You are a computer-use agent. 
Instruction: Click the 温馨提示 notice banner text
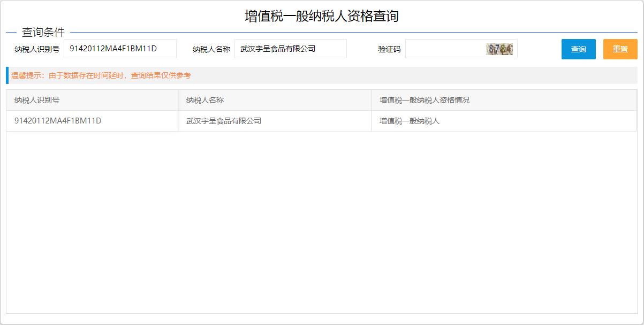101,76
